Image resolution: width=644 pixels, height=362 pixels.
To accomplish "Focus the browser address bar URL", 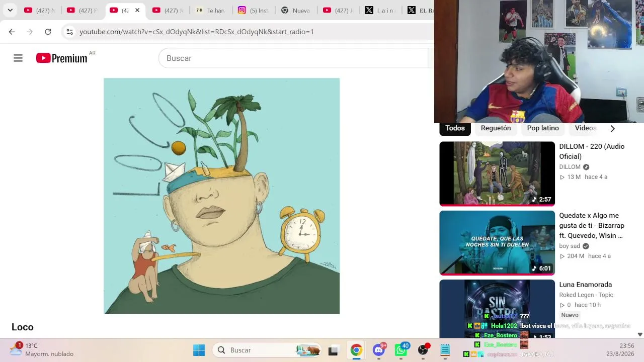I will coord(197,32).
